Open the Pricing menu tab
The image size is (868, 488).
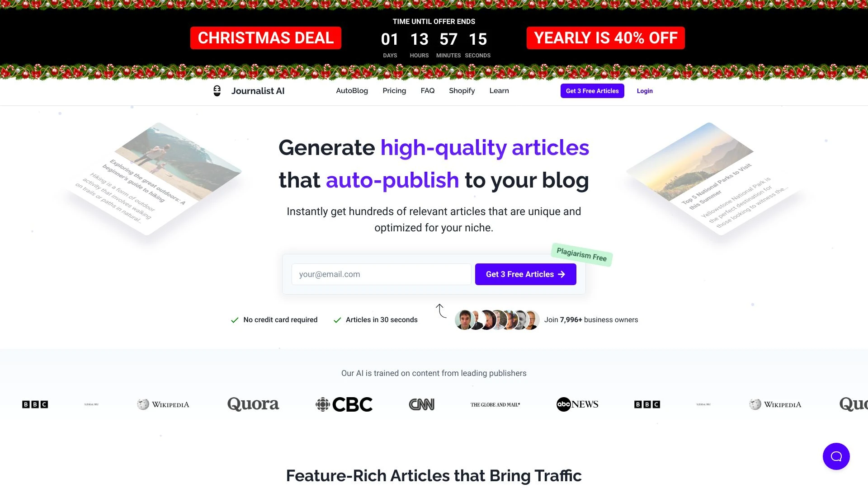tap(394, 90)
